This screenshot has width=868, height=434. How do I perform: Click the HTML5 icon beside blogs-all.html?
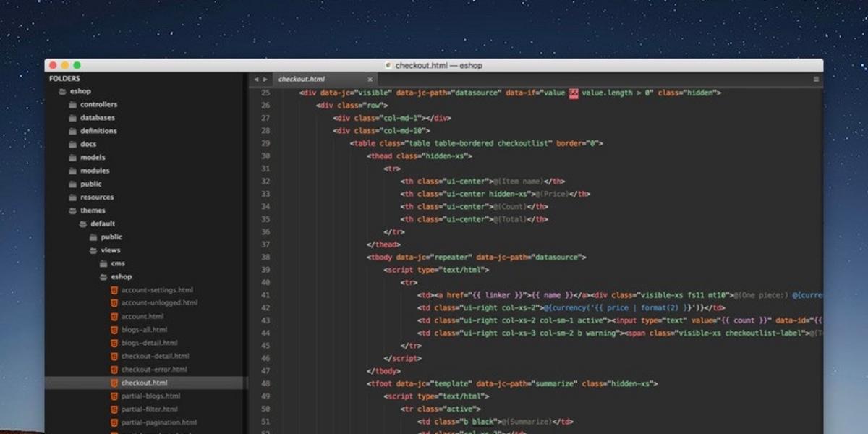pos(114,330)
